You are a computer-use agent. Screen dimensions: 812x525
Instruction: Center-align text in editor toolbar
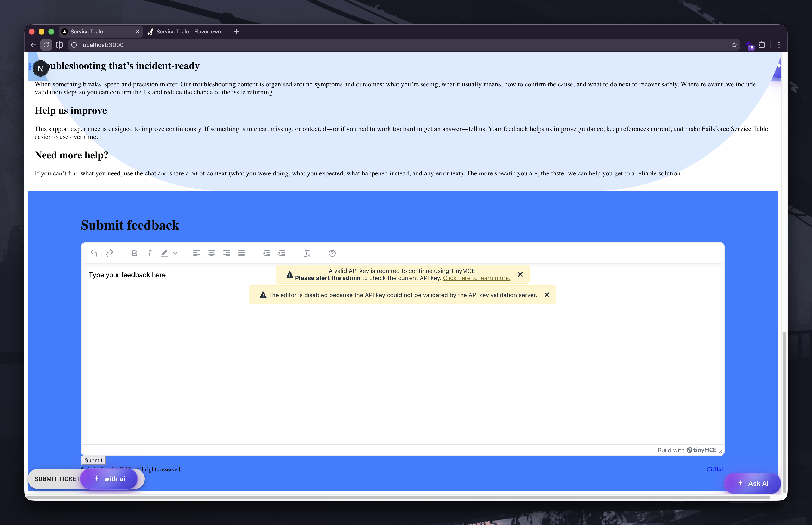click(x=211, y=253)
